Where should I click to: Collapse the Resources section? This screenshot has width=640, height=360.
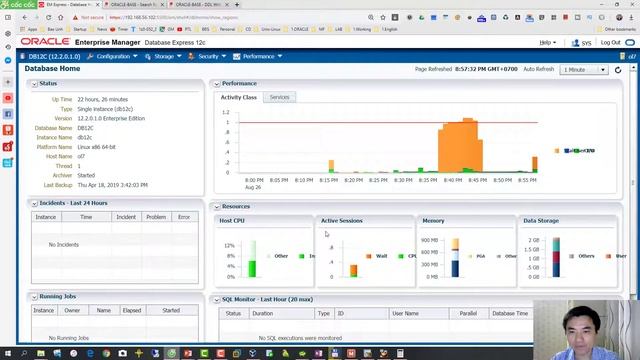coord(217,207)
